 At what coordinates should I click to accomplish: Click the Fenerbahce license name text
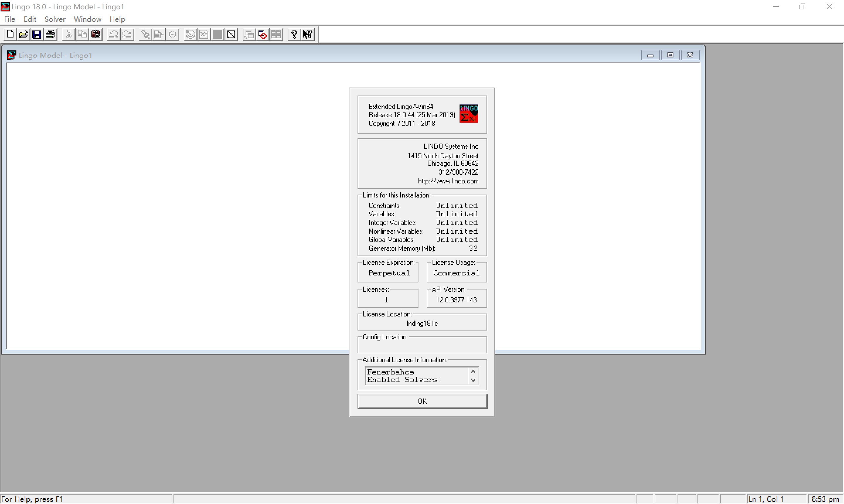coord(390,372)
